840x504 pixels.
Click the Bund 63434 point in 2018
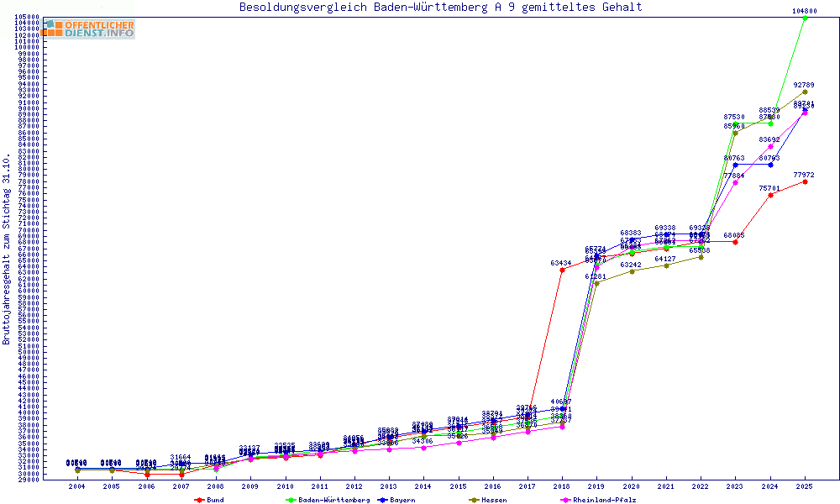click(562, 270)
